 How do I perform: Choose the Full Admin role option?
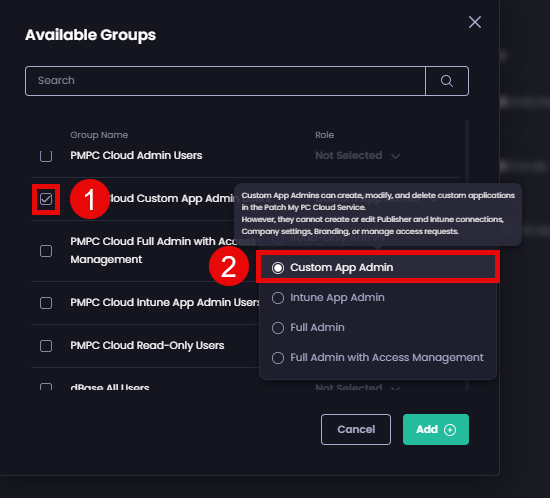click(x=378, y=328)
